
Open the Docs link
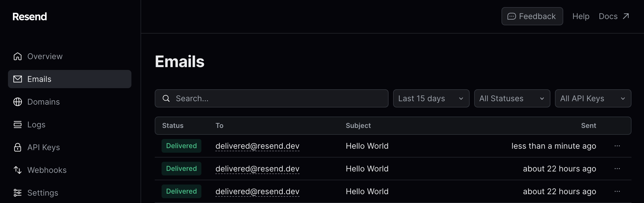pos(614,16)
